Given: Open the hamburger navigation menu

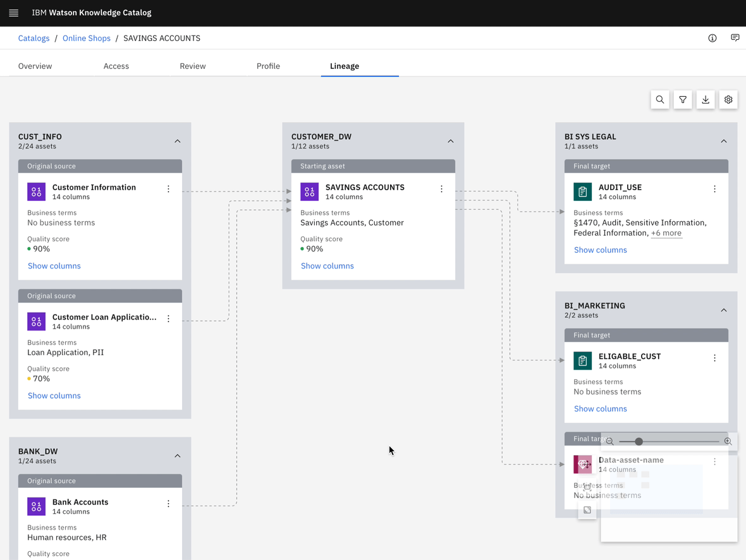Looking at the screenshot, I should [13, 13].
